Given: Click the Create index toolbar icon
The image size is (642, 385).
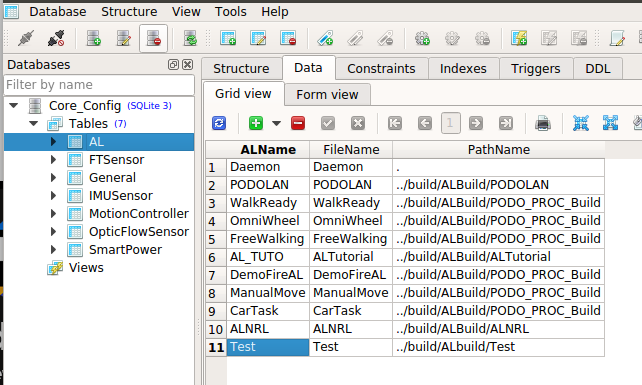Looking at the screenshot, I should (325, 38).
